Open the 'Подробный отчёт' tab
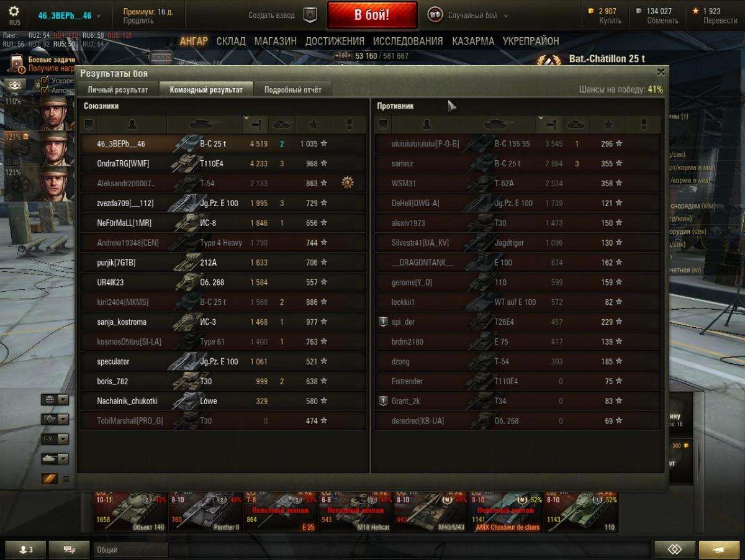 coord(293,89)
